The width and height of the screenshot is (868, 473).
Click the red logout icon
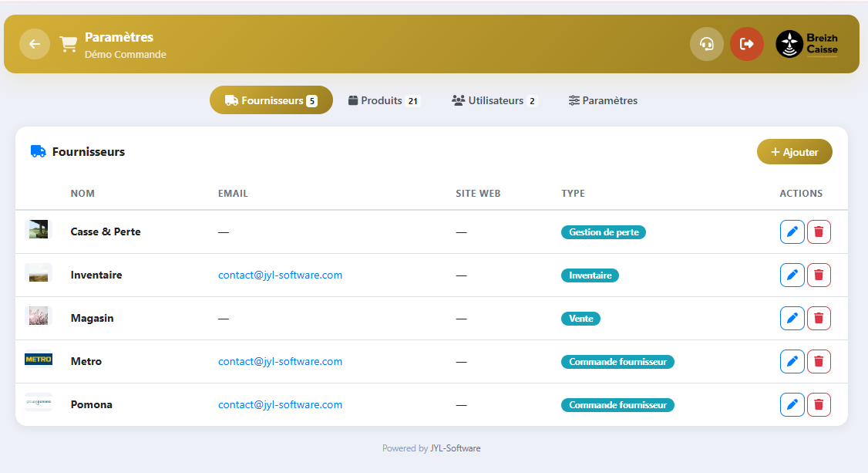pos(746,44)
